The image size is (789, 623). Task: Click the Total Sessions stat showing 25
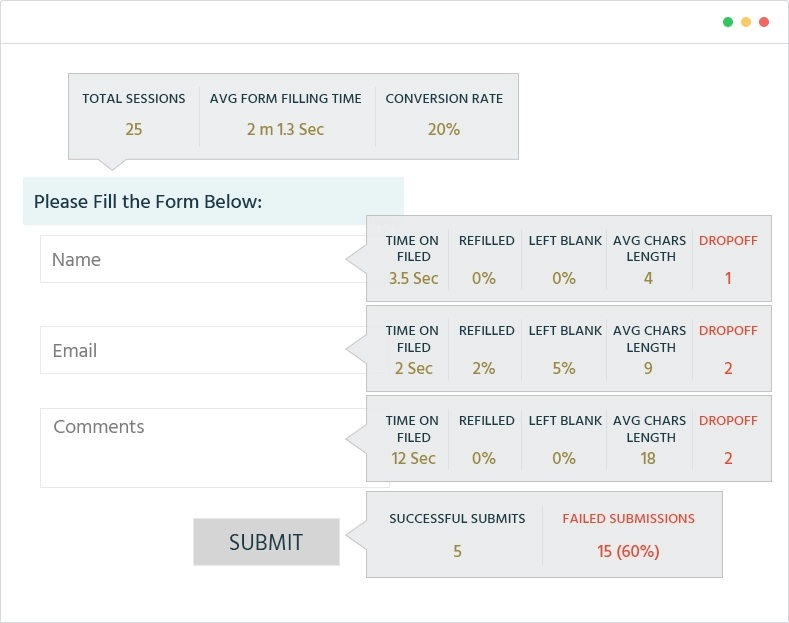[x=134, y=129]
